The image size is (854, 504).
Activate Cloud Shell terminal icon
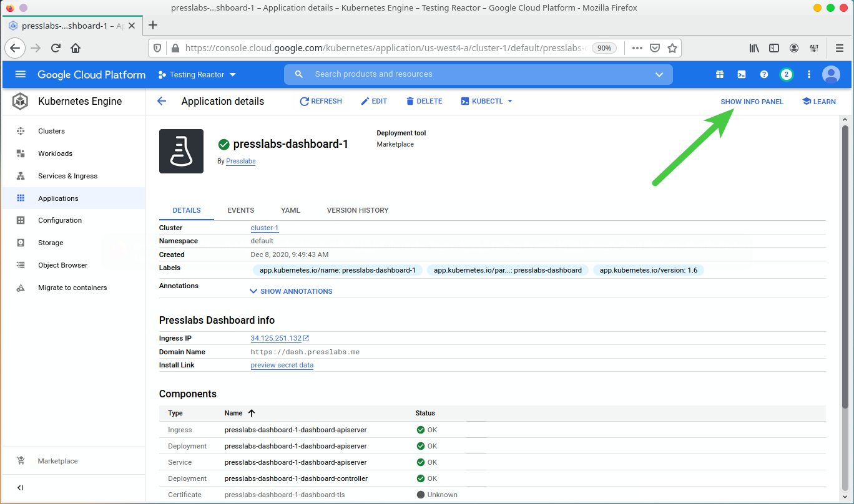coord(742,74)
